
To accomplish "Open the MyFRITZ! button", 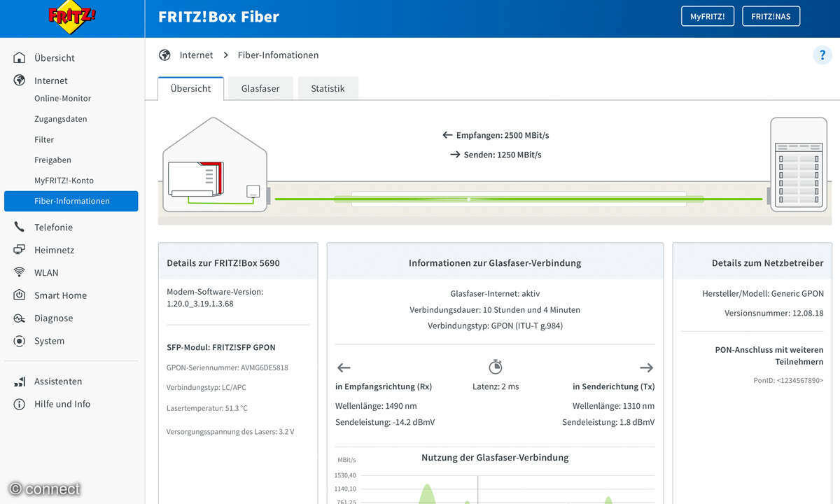I will point(708,16).
